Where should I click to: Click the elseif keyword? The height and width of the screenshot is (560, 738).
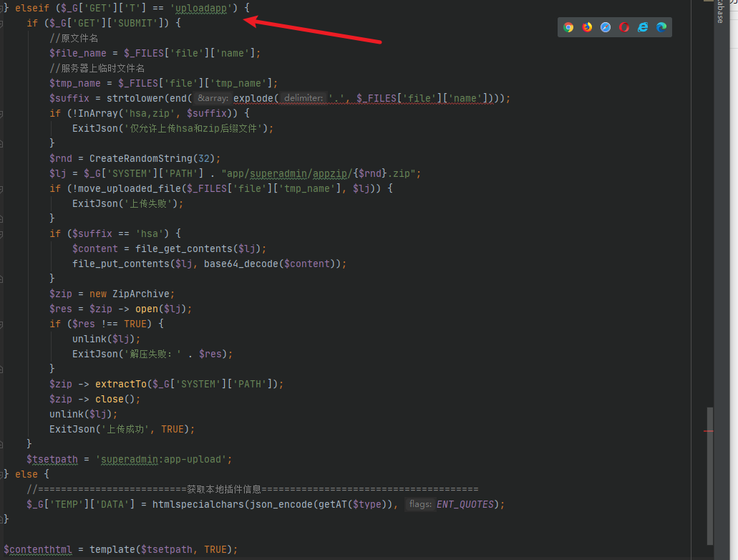32,8
